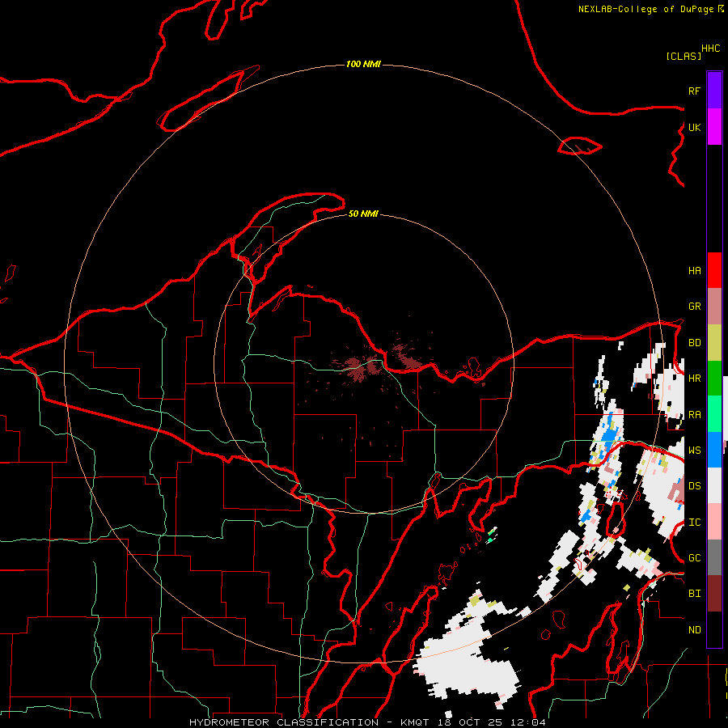Click the '[CLAS]' units label
Viewport: 728px width, 728px height.
tap(684, 56)
